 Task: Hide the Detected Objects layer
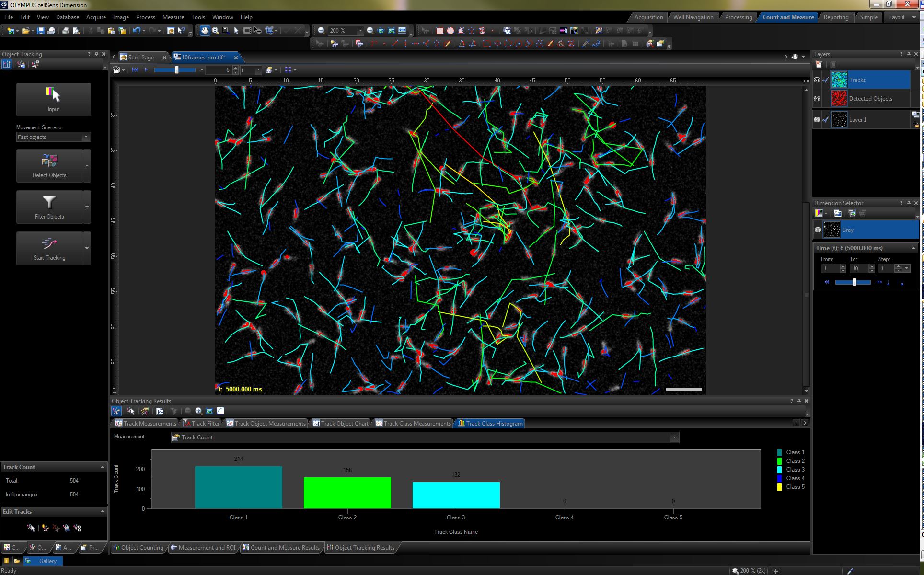(817, 99)
